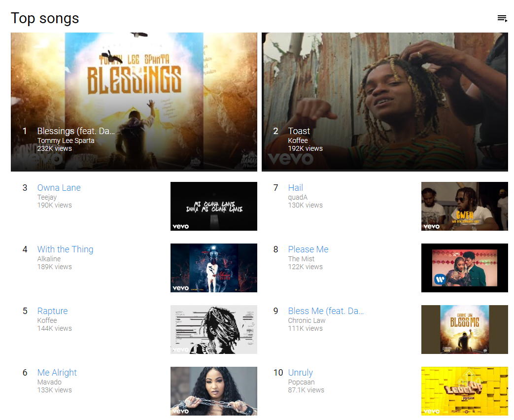Open the Rapture black-and-white thumbnail
514x420 pixels.
click(214, 329)
